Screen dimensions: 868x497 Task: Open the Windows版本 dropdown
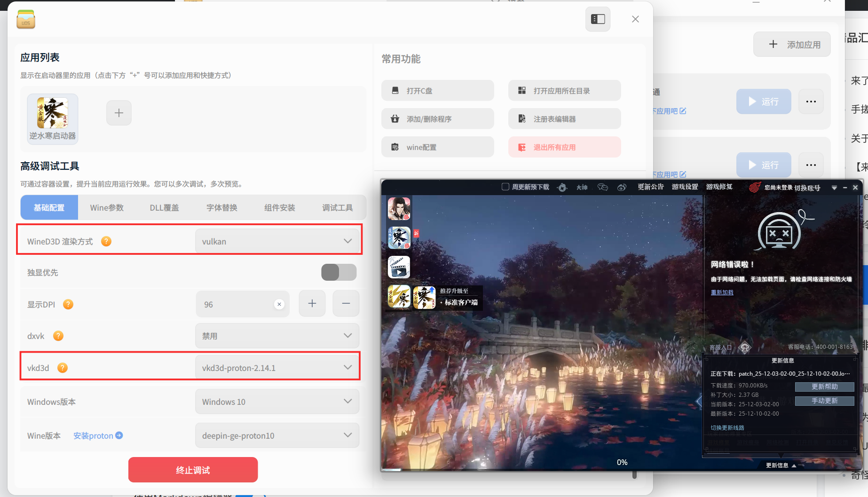(277, 402)
